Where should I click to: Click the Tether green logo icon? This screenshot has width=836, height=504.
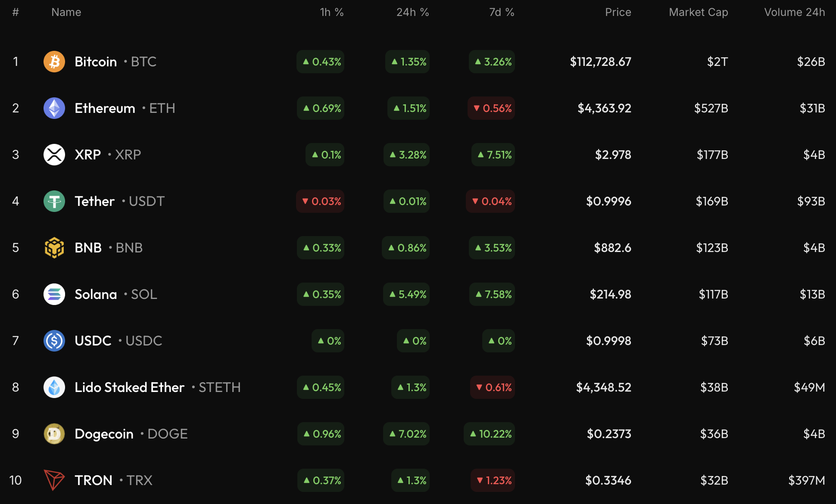point(54,201)
